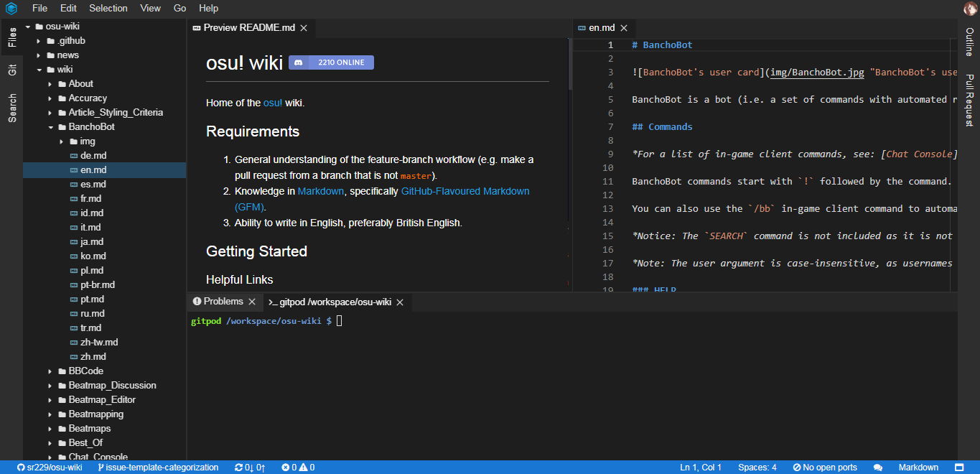Expand the Accuracy folder
This screenshot has height=474, width=980.
(x=50, y=98)
